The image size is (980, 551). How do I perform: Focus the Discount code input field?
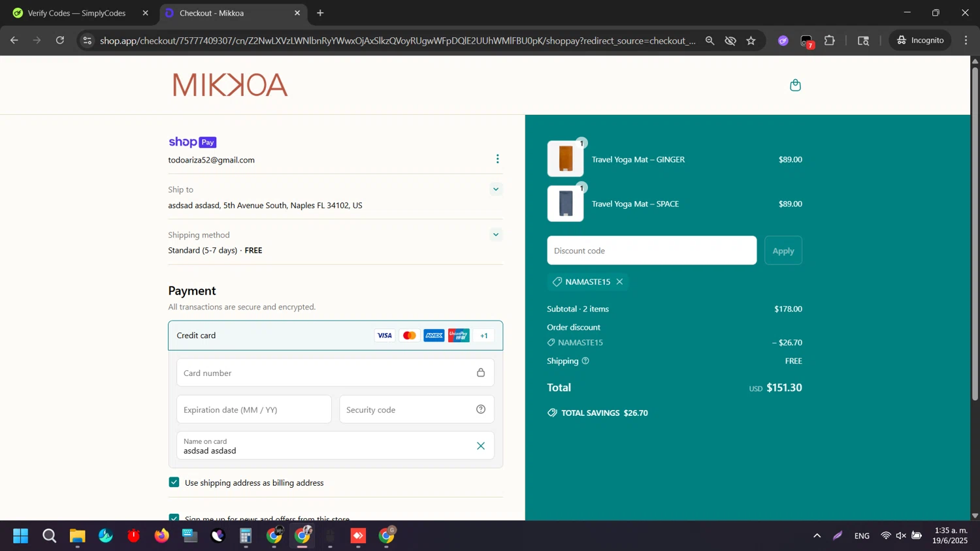[x=651, y=250]
